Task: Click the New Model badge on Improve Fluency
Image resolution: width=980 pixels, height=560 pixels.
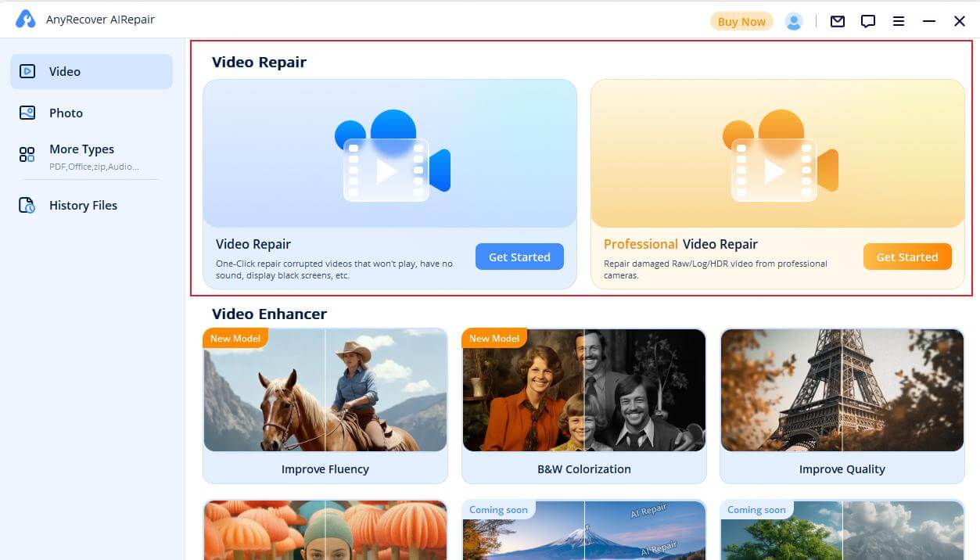Action: 235,338
